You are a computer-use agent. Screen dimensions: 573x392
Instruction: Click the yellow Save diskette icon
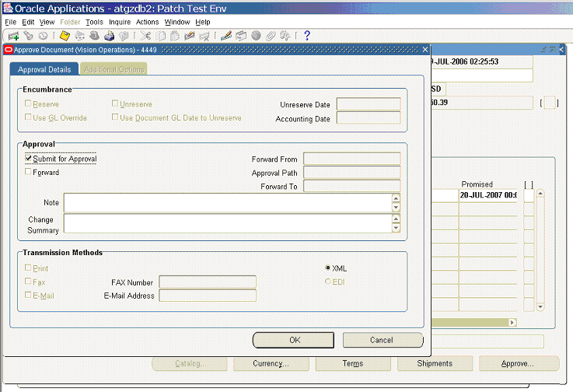(65, 36)
